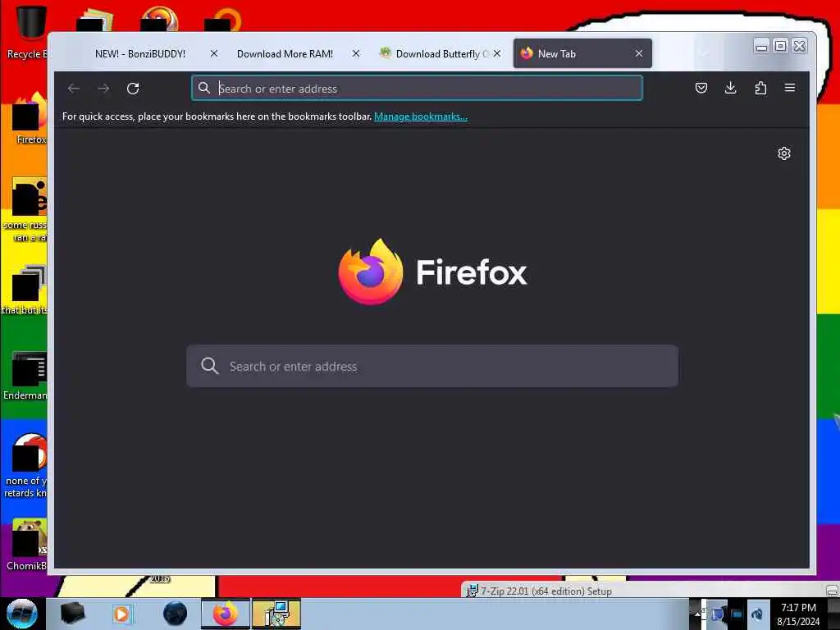Switch to the Download More RAM! tab
Viewport: 840px width, 630px height.
point(285,53)
